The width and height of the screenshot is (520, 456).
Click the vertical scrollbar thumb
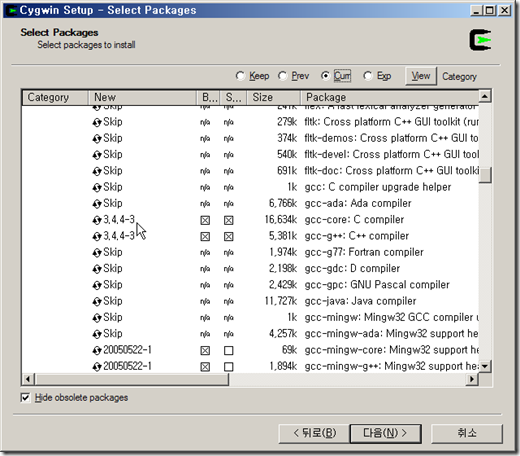(485, 175)
